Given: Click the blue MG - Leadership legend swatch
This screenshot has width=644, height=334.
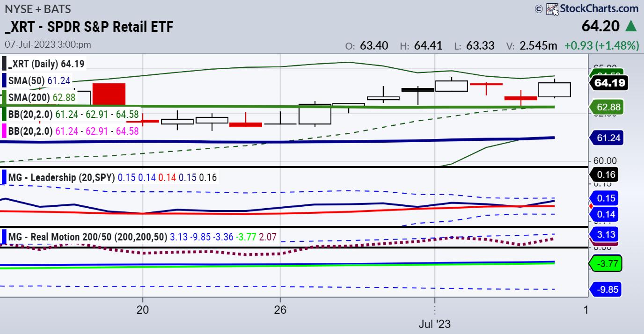Looking at the screenshot, I should pyautogui.click(x=4, y=177).
